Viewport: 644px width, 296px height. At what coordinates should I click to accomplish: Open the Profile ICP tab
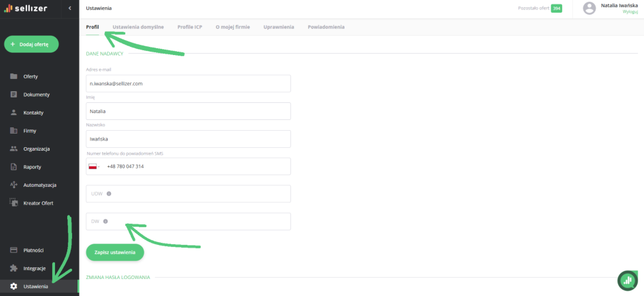click(189, 27)
